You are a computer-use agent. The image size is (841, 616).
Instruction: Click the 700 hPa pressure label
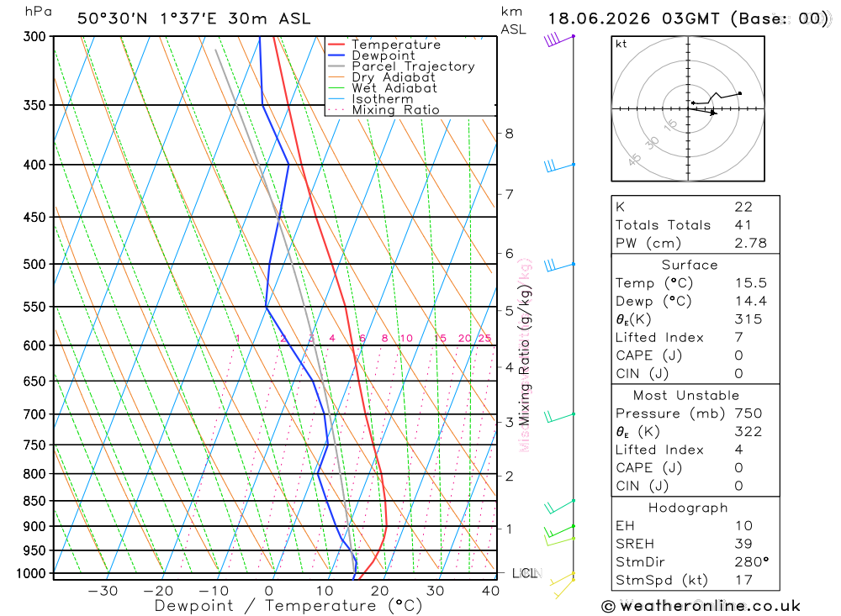(x=34, y=414)
